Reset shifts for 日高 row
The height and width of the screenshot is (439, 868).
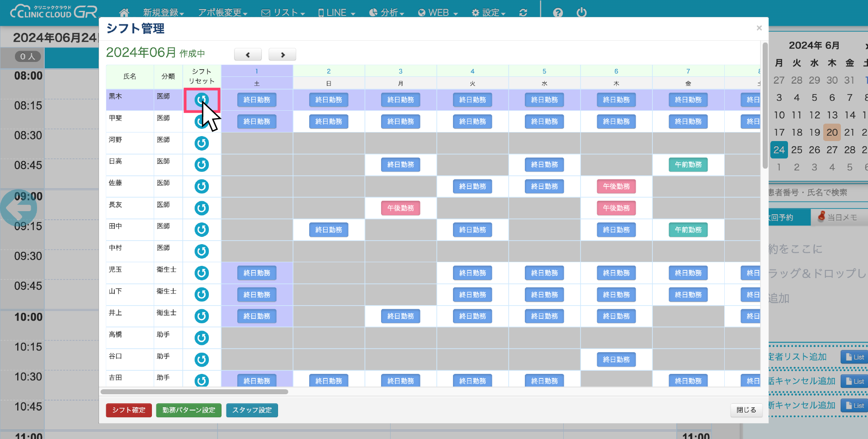pyautogui.click(x=202, y=165)
